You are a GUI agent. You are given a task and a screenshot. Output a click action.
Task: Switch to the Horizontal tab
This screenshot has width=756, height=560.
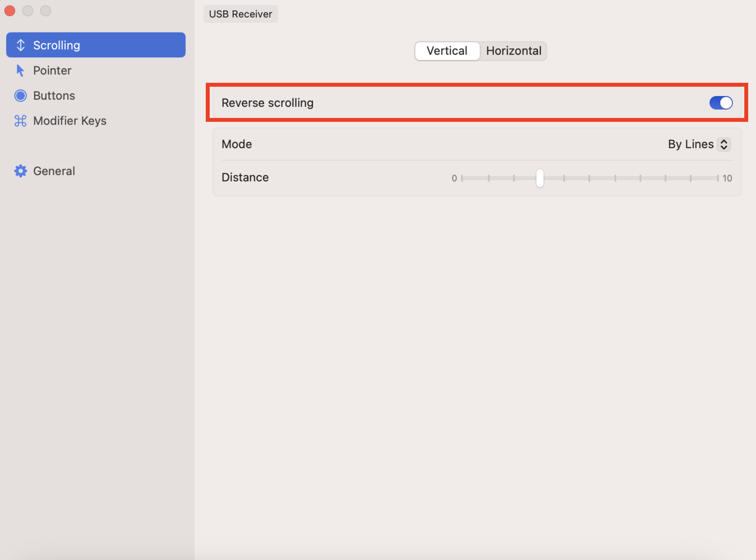[513, 51]
